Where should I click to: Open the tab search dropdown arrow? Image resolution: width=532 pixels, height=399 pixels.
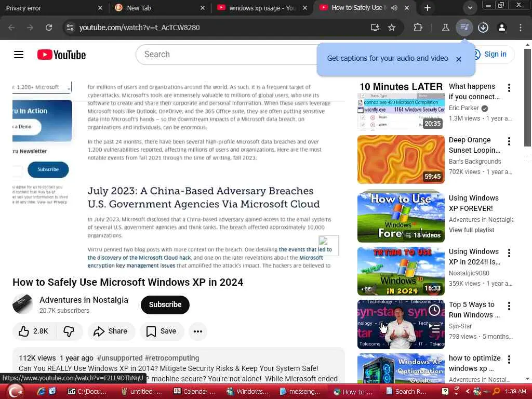tap(470, 8)
